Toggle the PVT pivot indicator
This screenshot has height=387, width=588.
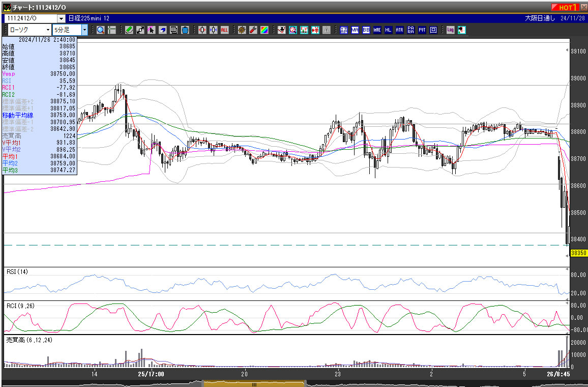[422, 30]
